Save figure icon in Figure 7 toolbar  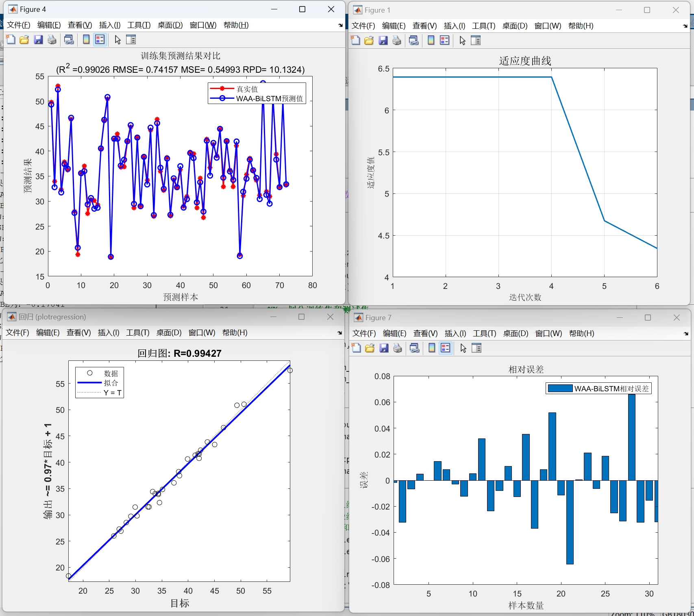click(384, 348)
